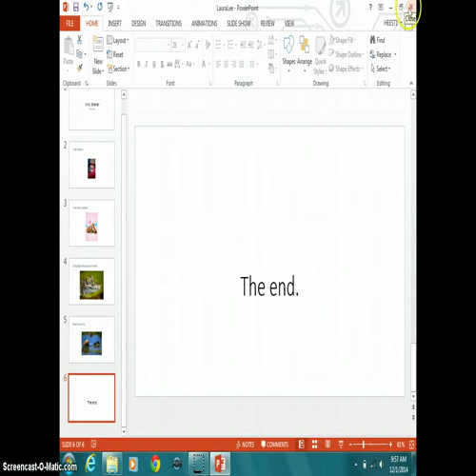Toggle text Shadow formatting
Image resolution: width=476 pixels, height=476 pixels.
(x=162, y=64)
